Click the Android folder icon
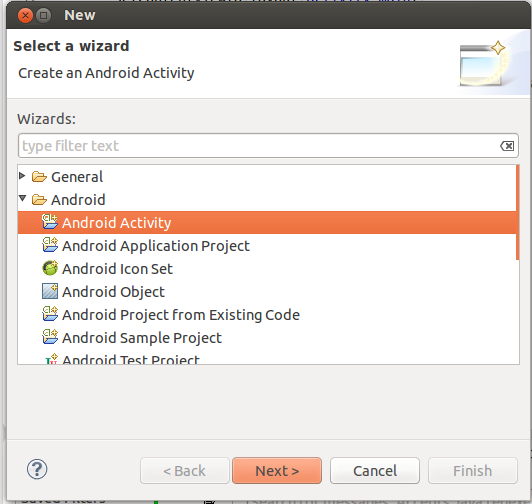Screen dimensions: 532x504 [39, 199]
